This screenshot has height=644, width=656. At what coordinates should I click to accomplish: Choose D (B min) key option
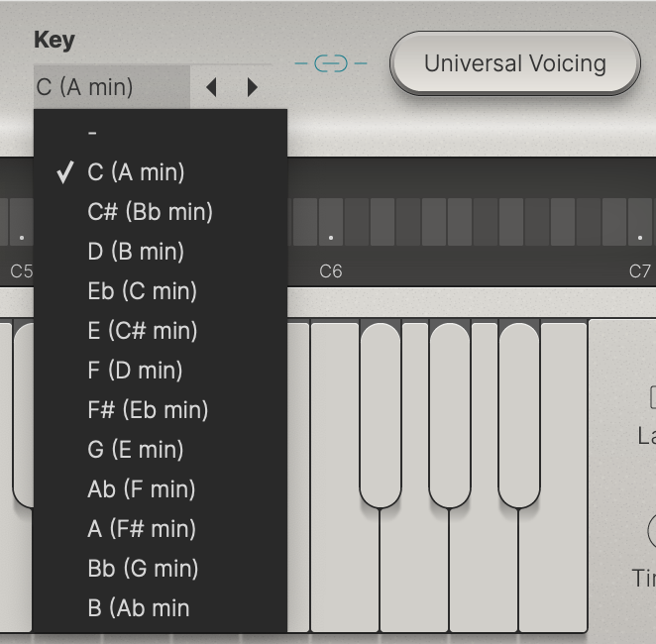(136, 252)
